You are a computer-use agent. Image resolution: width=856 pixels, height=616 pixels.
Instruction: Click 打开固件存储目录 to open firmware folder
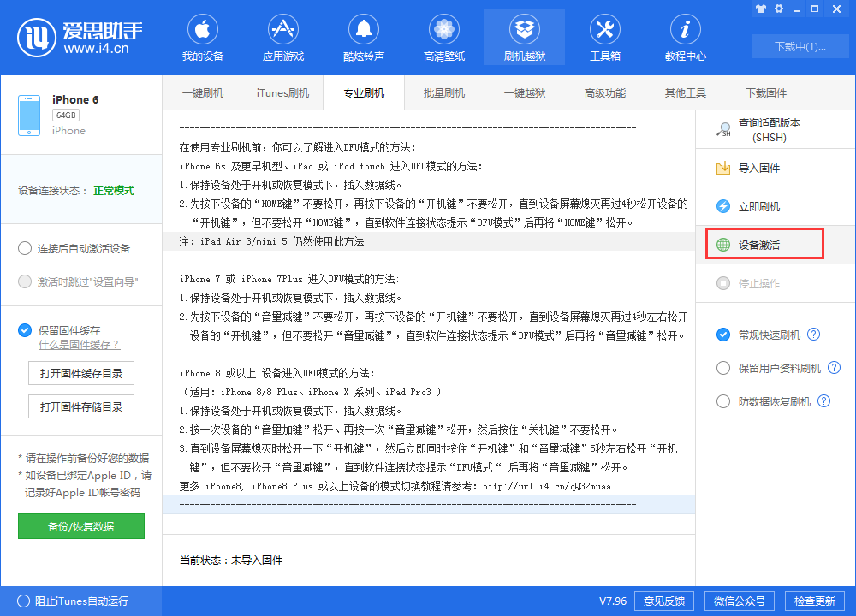[x=80, y=406]
